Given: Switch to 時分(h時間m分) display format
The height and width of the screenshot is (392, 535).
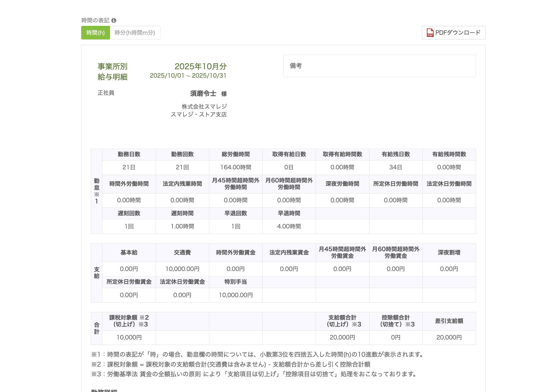Looking at the screenshot, I should coord(135,33).
